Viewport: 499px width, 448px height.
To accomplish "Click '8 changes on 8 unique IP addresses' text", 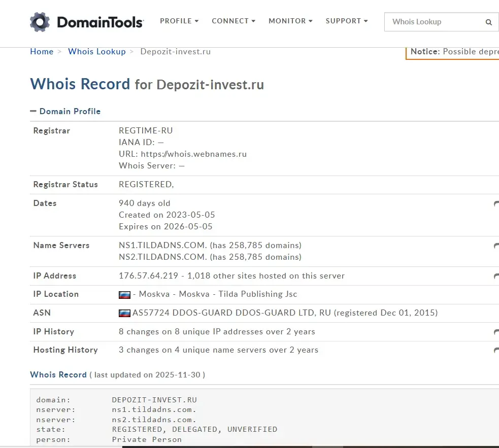I will click(x=217, y=331).
